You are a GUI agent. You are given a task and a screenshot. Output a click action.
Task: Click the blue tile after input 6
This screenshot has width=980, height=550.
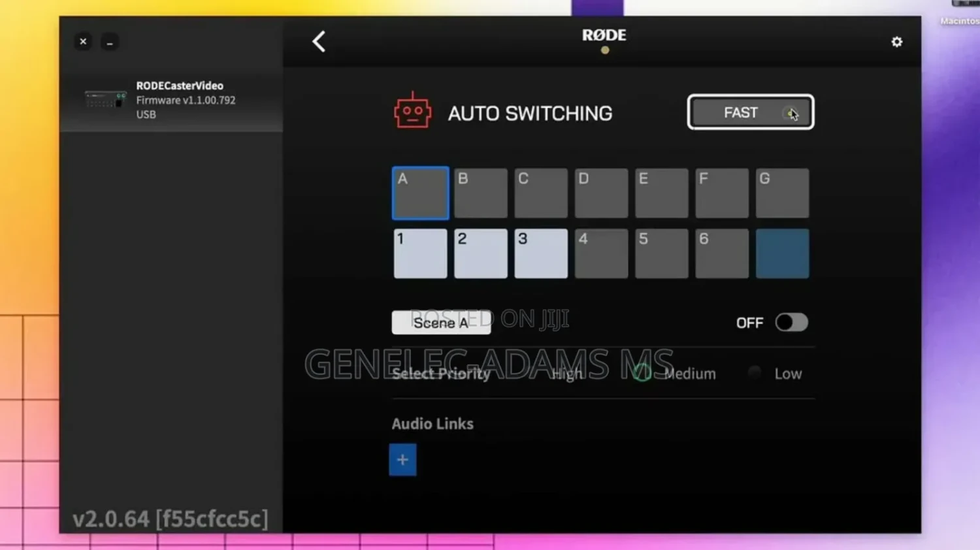coord(782,253)
